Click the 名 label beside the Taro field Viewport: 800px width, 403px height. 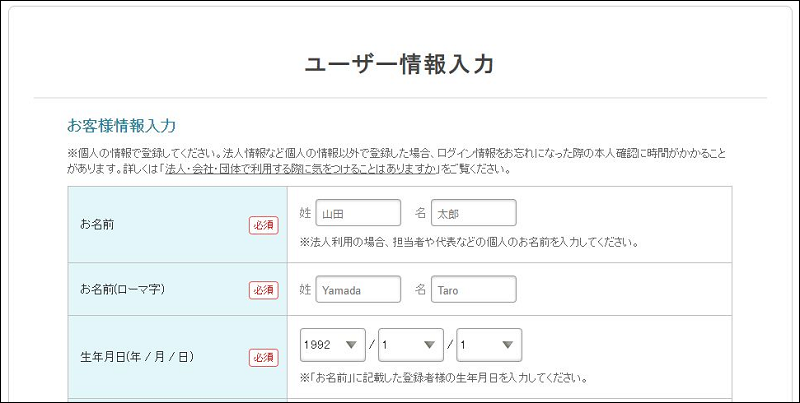pyautogui.click(x=421, y=290)
